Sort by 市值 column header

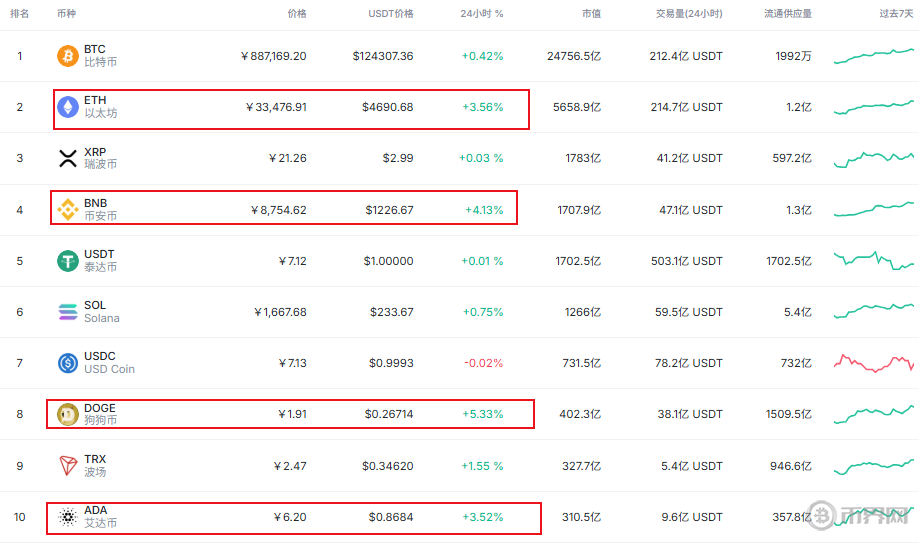point(591,14)
